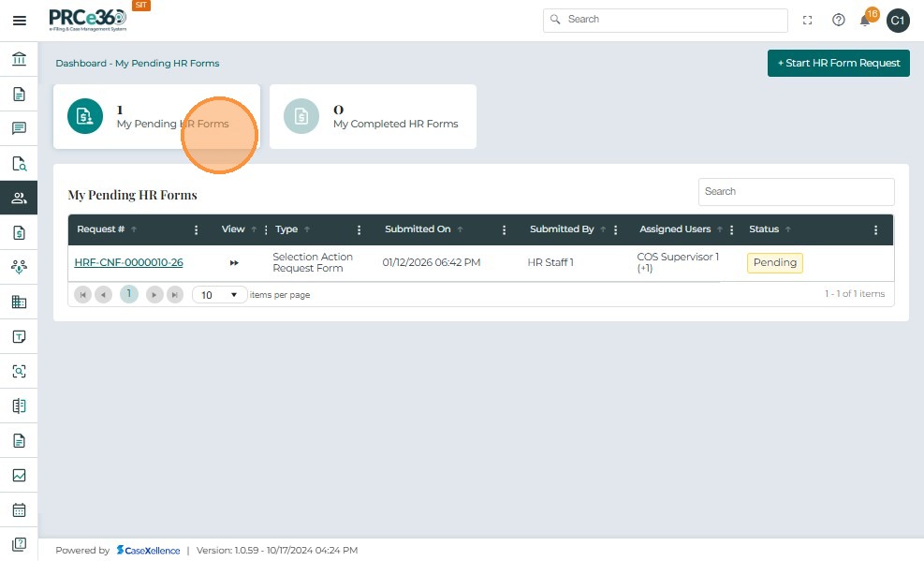This screenshot has width=924, height=561.
Task: Open the calendar sidebar icon
Action: pos(19,509)
